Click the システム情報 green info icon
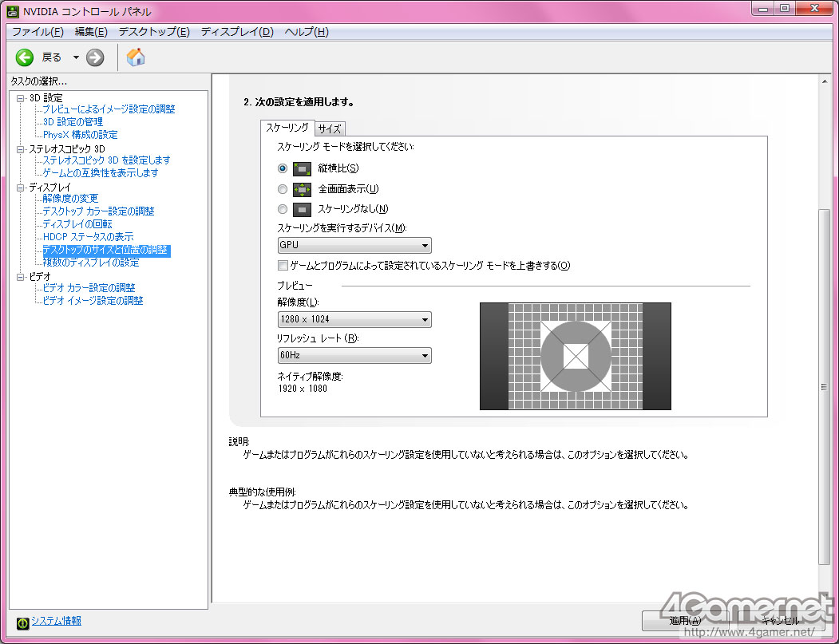 22,623
